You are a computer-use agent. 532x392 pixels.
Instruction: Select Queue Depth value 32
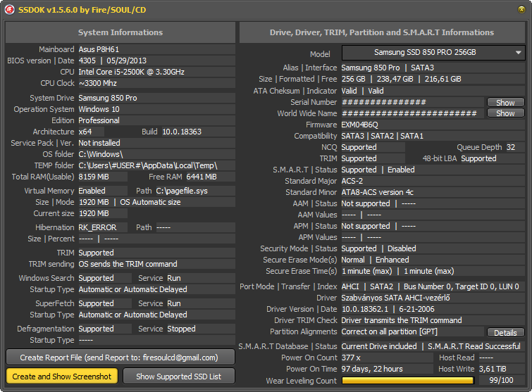point(511,147)
